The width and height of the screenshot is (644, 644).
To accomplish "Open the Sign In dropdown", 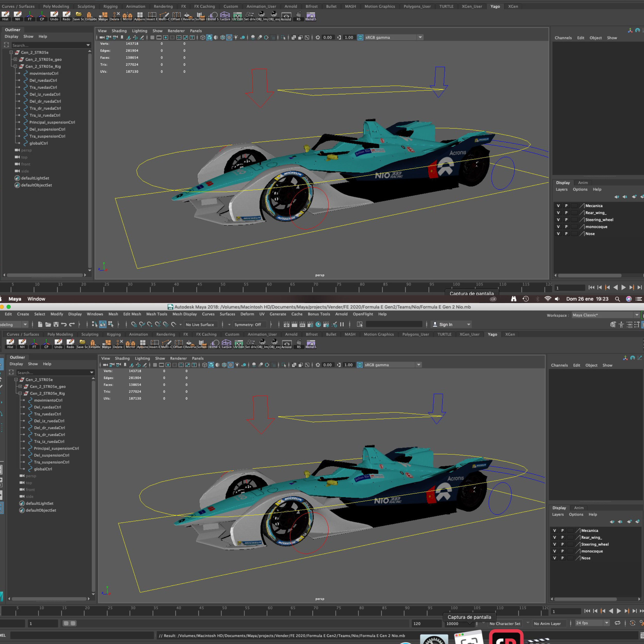I will pos(451,324).
